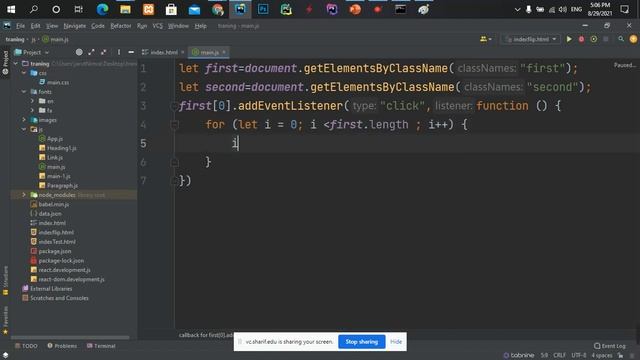The width and height of the screenshot is (640, 360).
Task: Click tool windows quick access icon
Action: coord(5,355)
